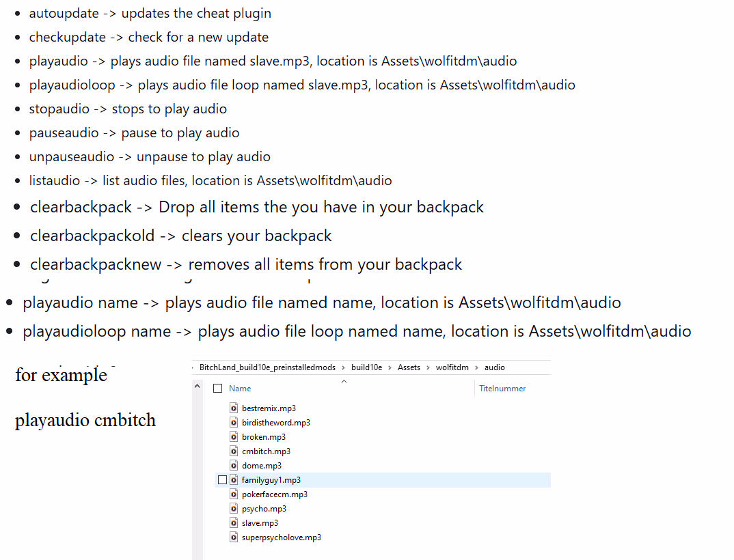Click the bestremix.mp3 file icon
Screen dimensions: 734x560
[x=234, y=408]
